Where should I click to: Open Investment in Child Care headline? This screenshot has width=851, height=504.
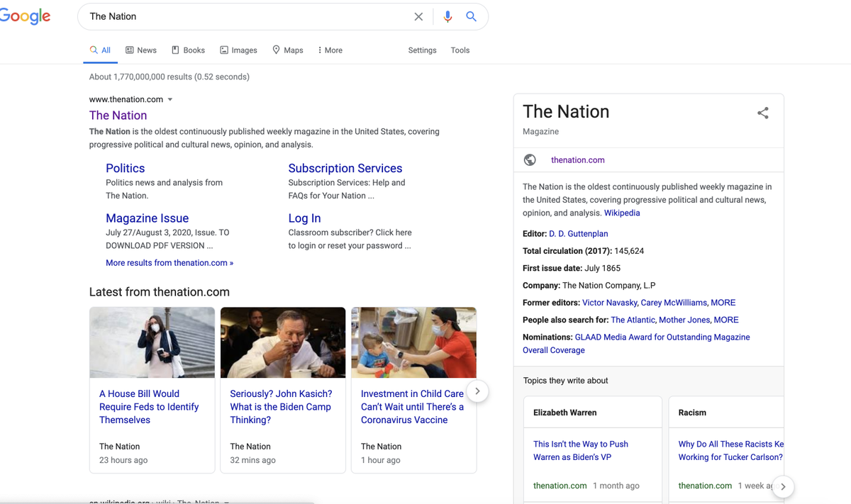coord(412,407)
